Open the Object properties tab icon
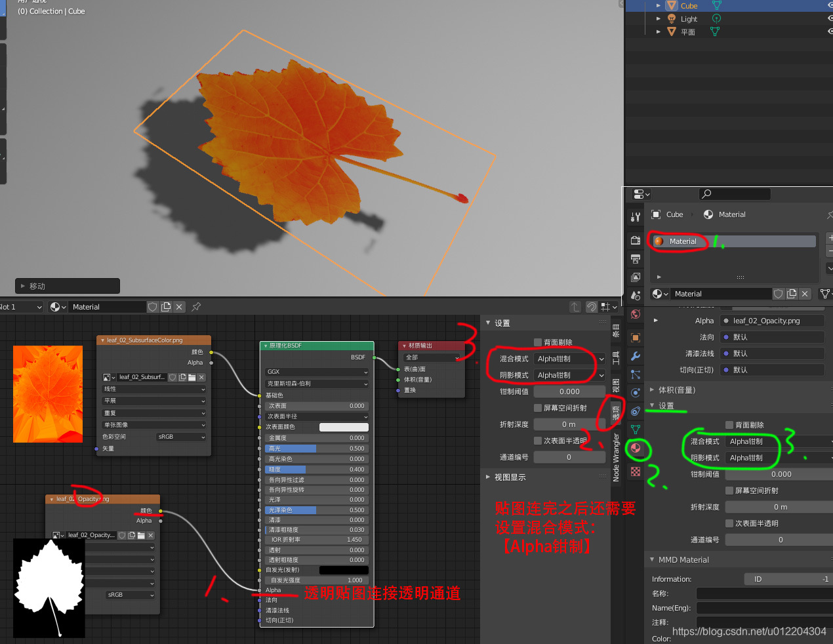The image size is (833, 644). pos(635,337)
